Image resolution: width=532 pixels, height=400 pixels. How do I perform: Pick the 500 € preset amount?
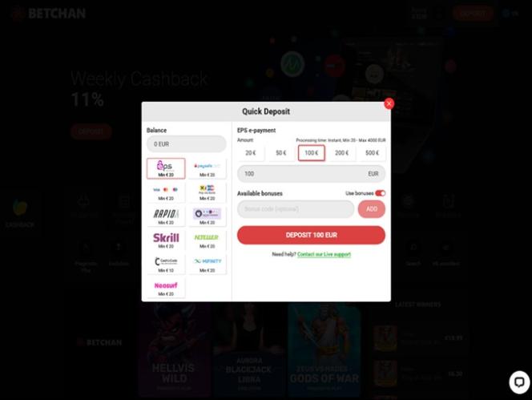click(373, 153)
